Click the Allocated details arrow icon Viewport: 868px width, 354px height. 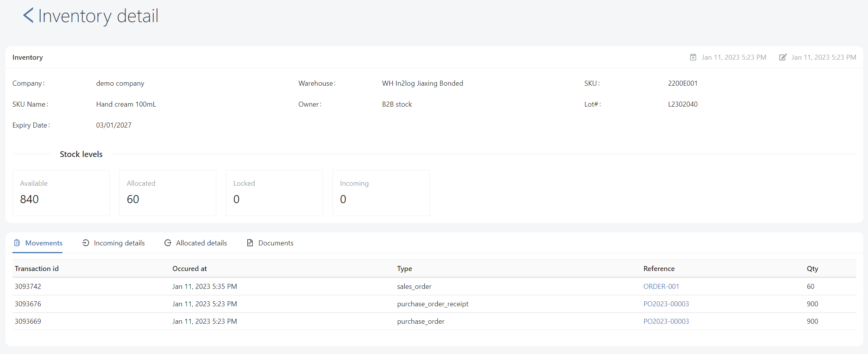click(168, 243)
